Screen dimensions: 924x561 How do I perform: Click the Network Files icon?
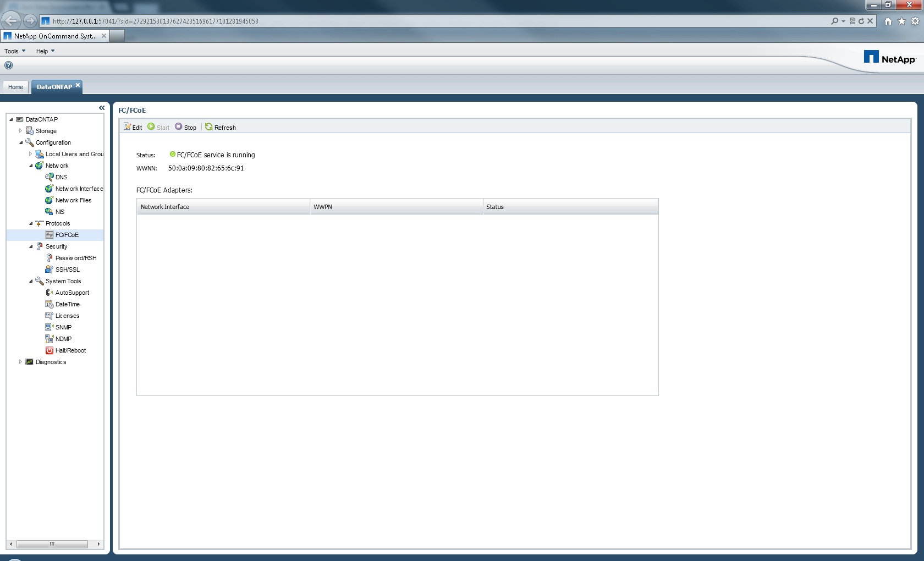(x=50, y=200)
